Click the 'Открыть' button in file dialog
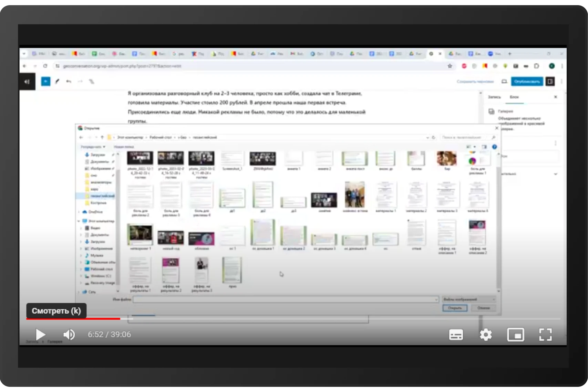 point(455,308)
